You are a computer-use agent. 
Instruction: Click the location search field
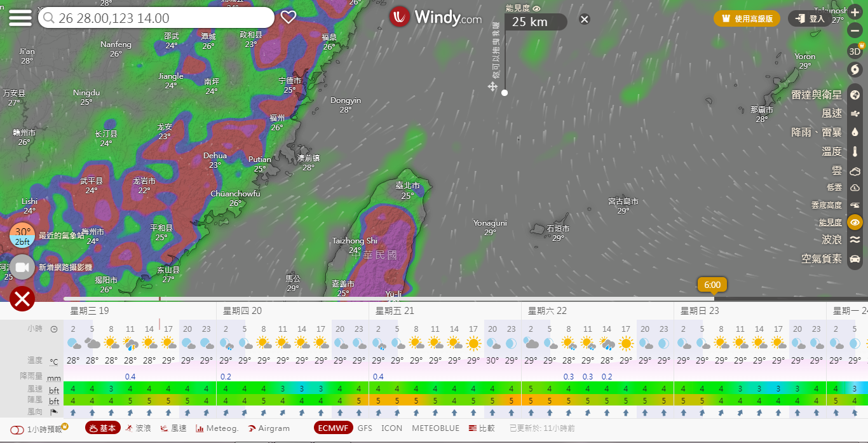(156, 18)
